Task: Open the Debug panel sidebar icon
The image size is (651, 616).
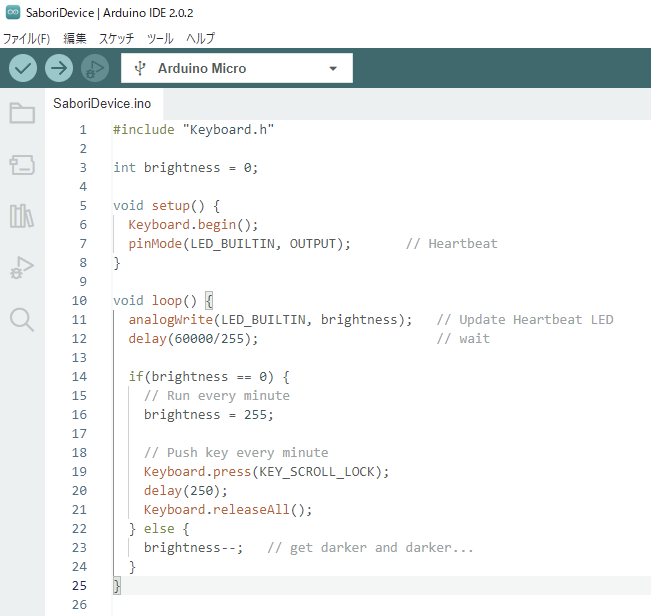Action: pyautogui.click(x=22, y=268)
